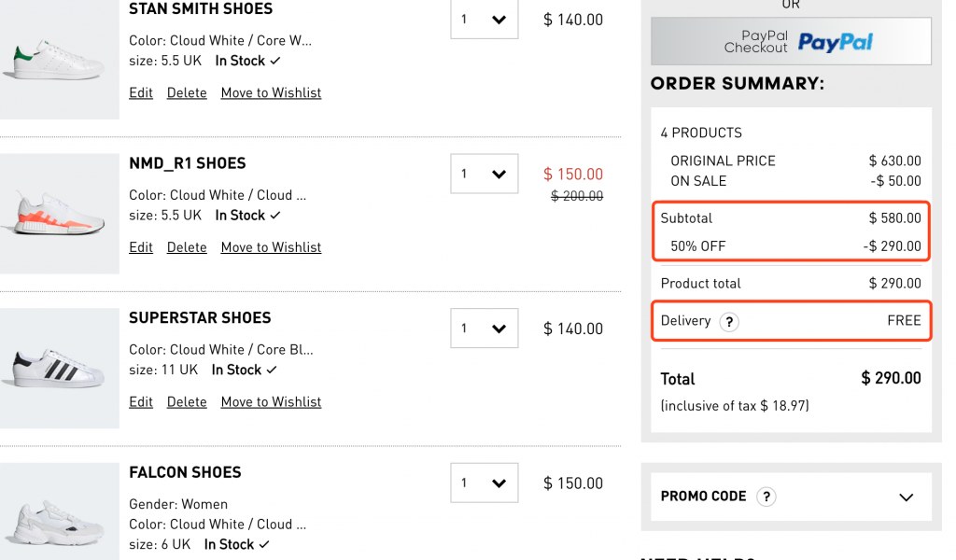Open quantity dropdown for Superstar Shoes
The width and height of the screenshot is (956, 560).
point(485,329)
